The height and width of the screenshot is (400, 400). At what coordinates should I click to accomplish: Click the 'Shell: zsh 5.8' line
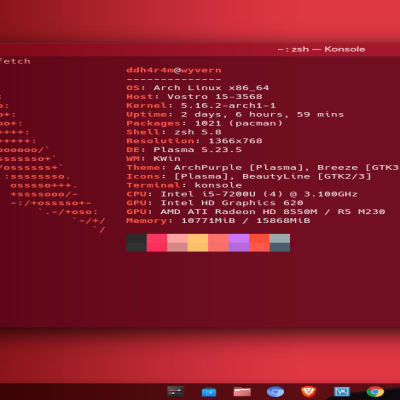(x=174, y=132)
